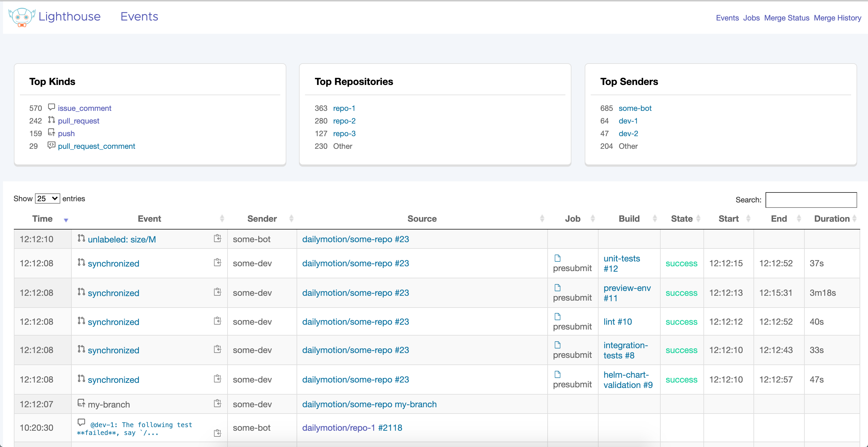This screenshot has height=447, width=868.
Task: Click document icon in unit-tests #12 row
Action: [x=557, y=258]
